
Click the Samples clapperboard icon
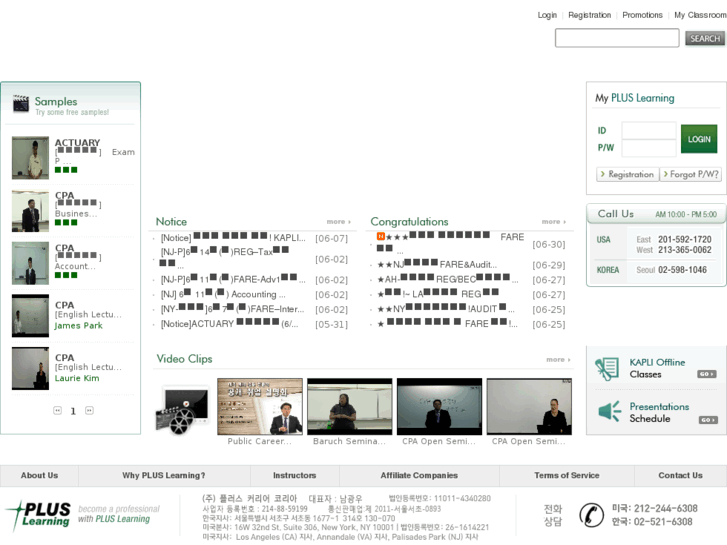click(21, 103)
